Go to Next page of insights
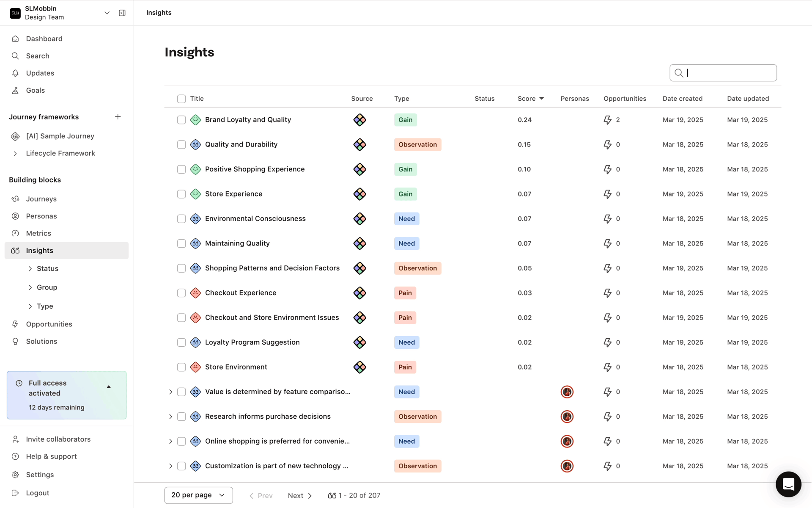 [300, 496]
